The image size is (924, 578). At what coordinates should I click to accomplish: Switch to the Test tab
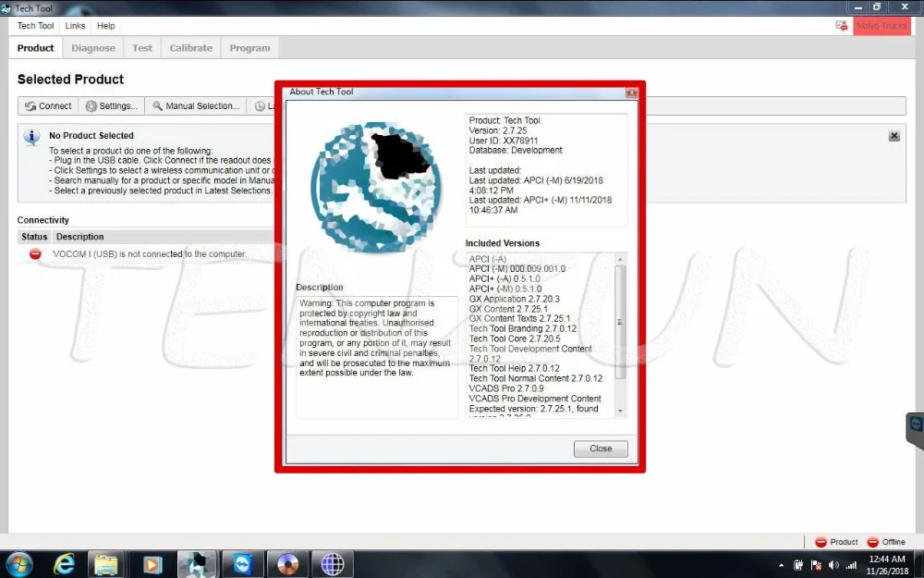[x=142, y=48]
